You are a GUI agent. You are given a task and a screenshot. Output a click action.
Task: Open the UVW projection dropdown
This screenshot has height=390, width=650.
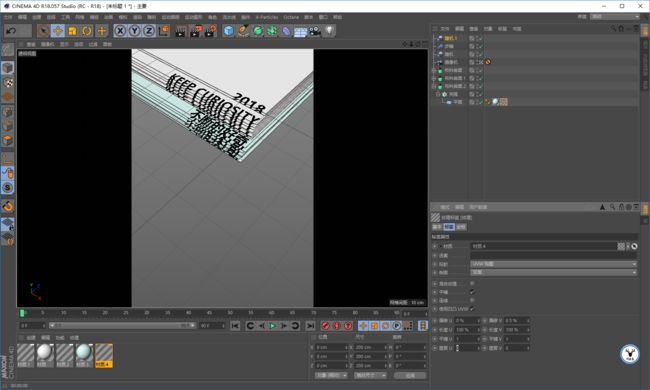pyautogui.click(x=553, y=264)
